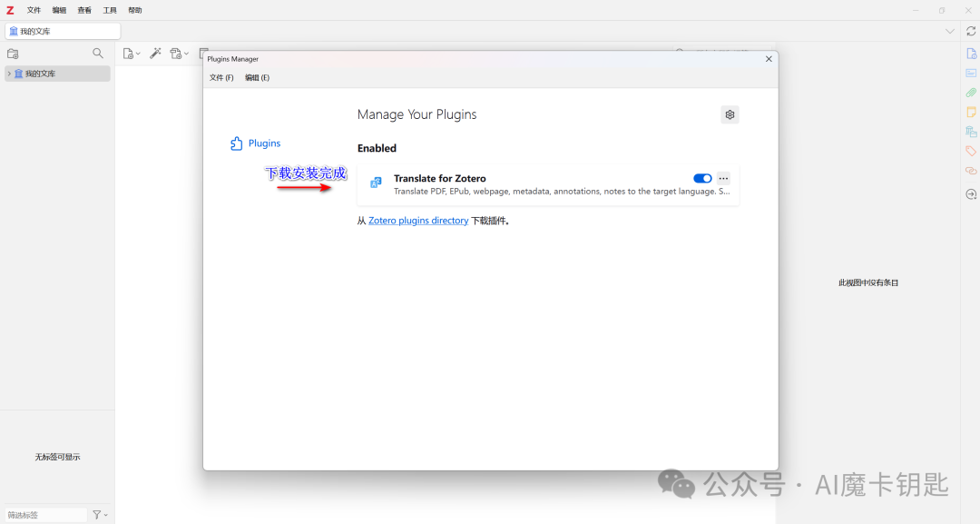The image size is (980, 524).
Task: Click the add item by identifier wand
Action: (156, 54)
